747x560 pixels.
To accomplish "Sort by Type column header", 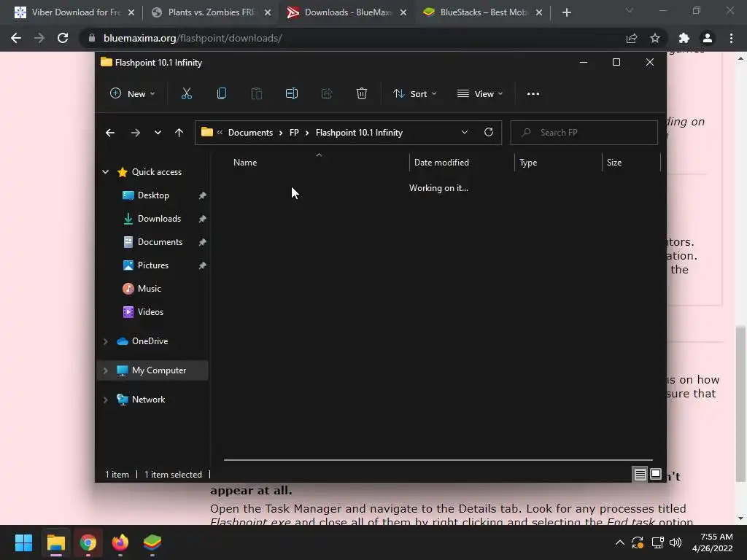I will tap(558, 163).
